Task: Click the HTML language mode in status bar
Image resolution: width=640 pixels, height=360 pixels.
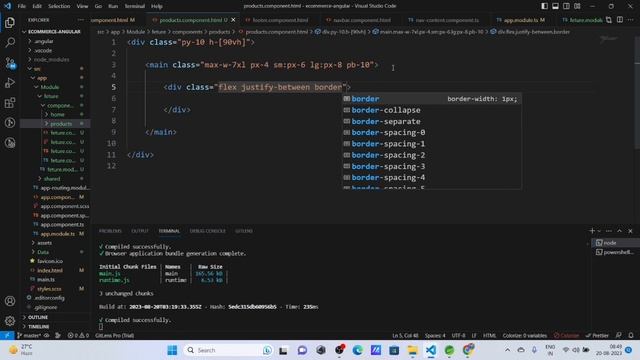Action: (x=489, y=336)
